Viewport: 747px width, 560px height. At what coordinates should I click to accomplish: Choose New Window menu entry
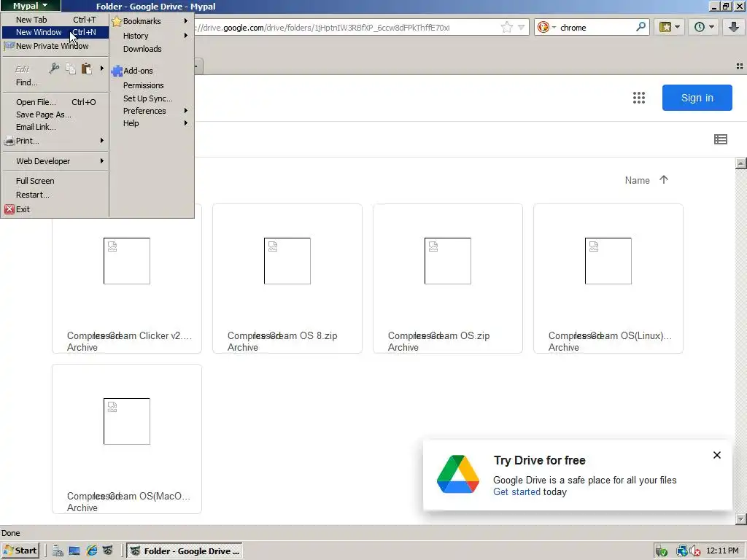(x=55, y=32)
